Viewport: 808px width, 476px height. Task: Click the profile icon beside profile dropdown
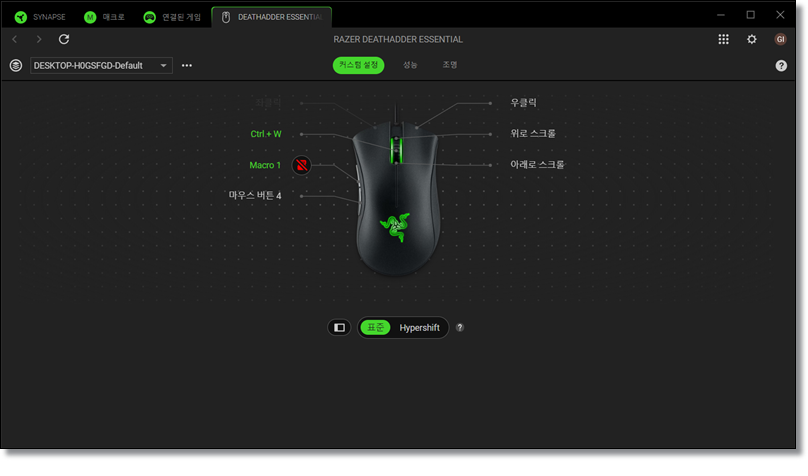click(16, 65)
